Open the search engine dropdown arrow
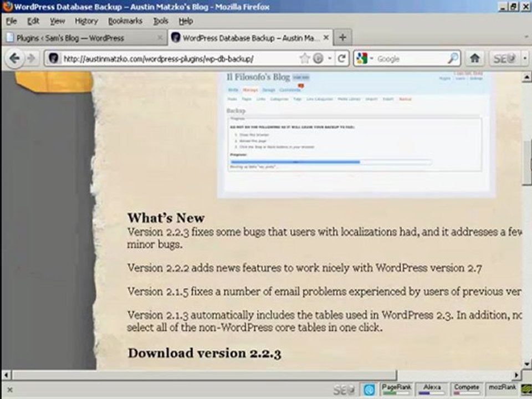The width and height of the screenshot is (532, 399). pyautogui.click(x=371, y=59)
